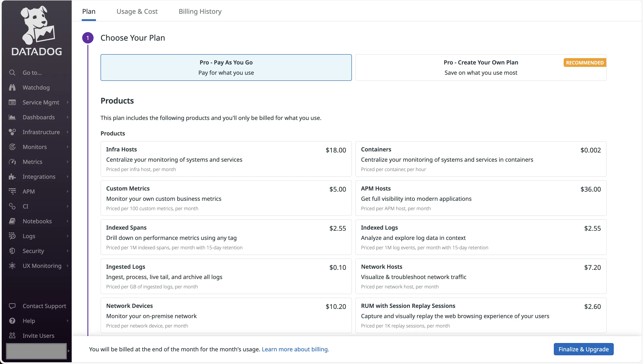Open the Learn more about billing link

(x=295, y=349)
